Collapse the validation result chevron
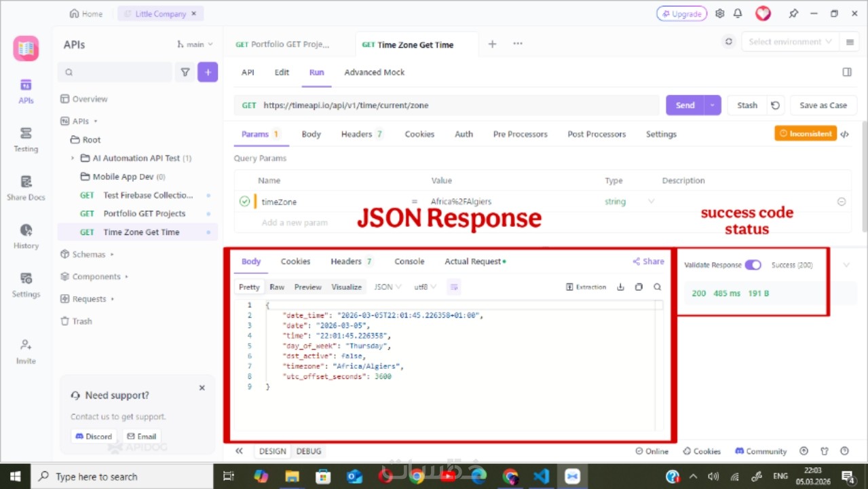The height and width of the screenshot is (489, 868). tap(846, 265)
